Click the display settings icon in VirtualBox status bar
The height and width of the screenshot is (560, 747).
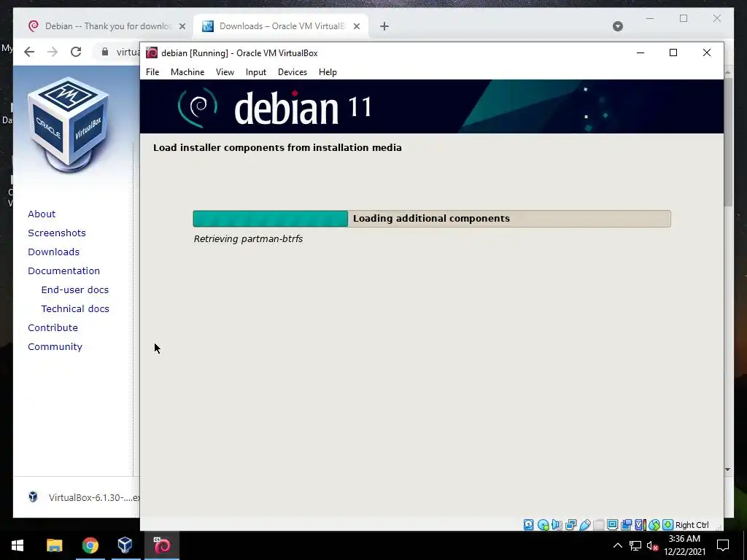coord(612,525)
